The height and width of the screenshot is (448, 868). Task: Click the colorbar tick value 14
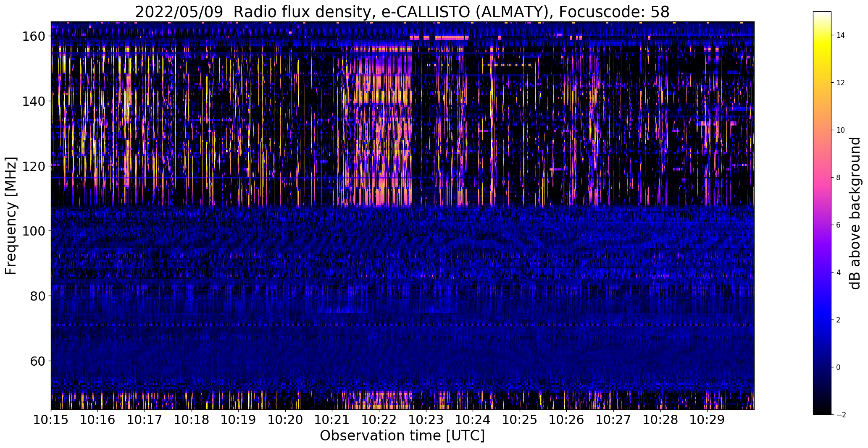(x=841, y=35)
